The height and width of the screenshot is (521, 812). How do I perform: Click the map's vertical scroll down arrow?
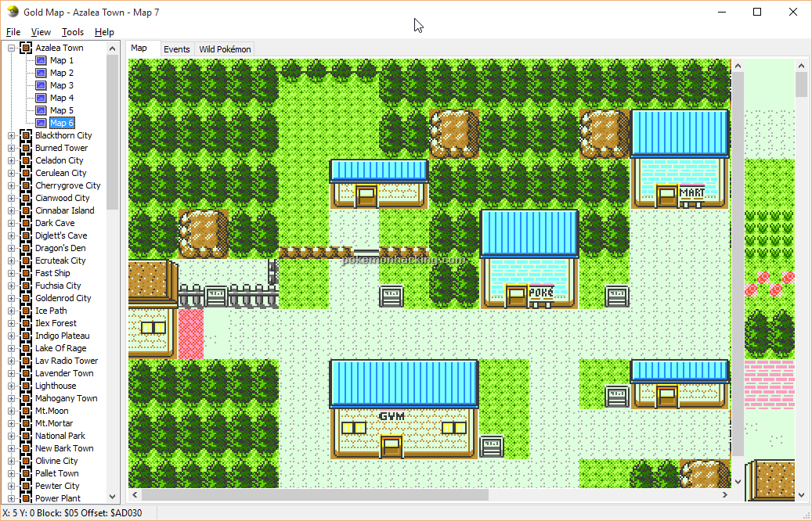click(738, 482)
